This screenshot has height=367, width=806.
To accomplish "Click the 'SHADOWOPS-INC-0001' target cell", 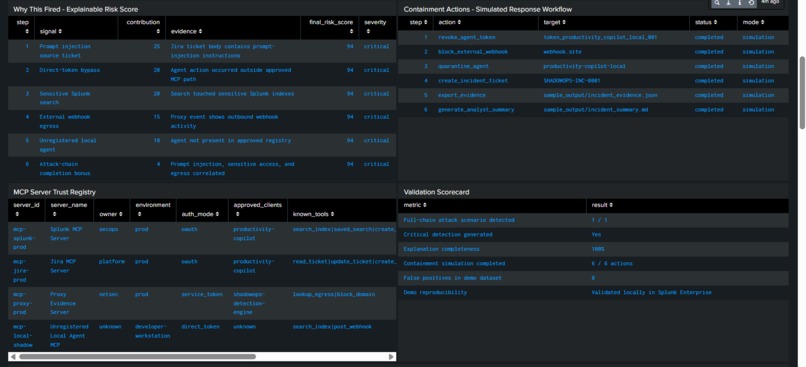I will (572, 81).
